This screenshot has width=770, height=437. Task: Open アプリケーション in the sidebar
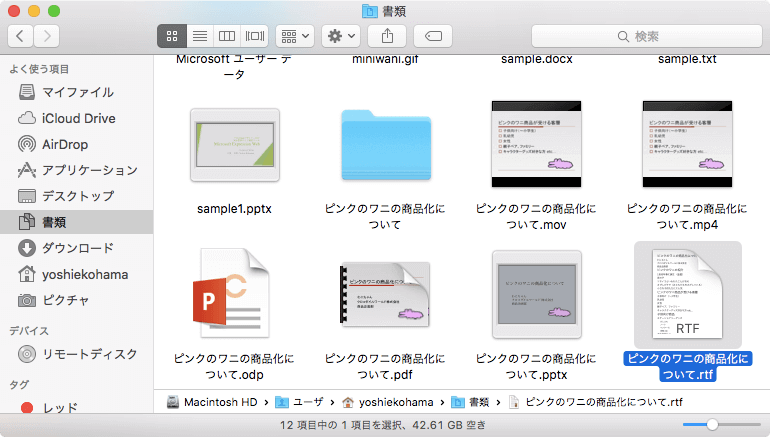[x=77, y=170]
